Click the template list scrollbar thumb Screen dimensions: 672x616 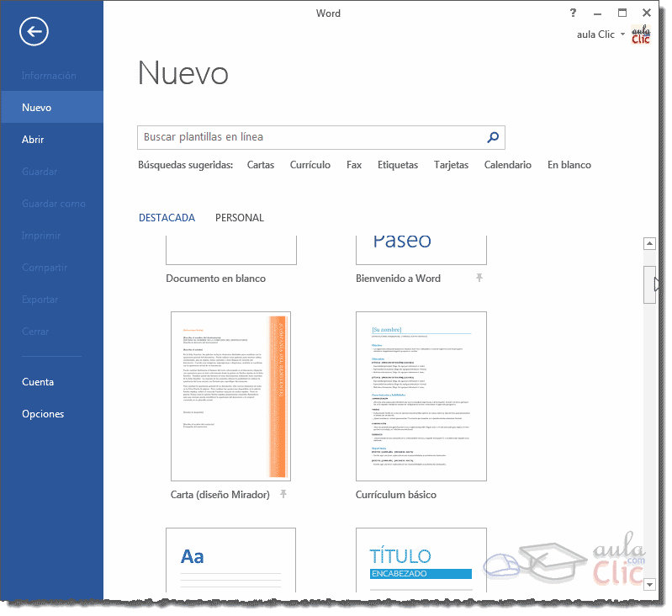pos(650,284)
